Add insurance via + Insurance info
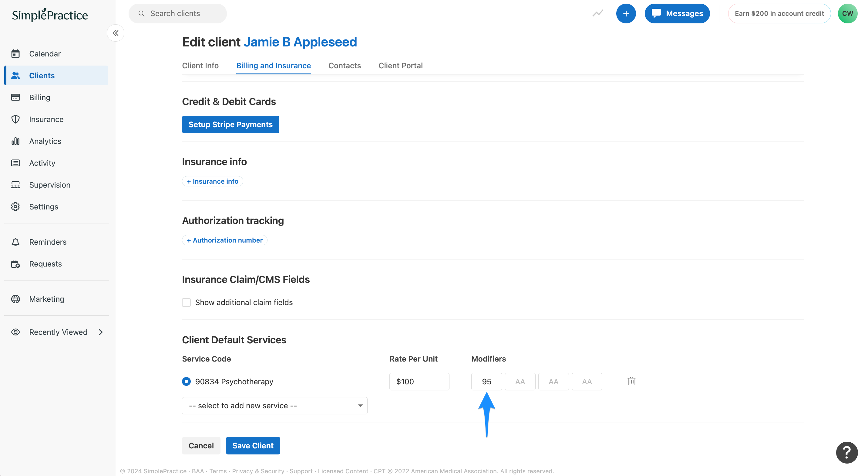The height and width of the screenshot is (476, 868). tap(212, 181)
